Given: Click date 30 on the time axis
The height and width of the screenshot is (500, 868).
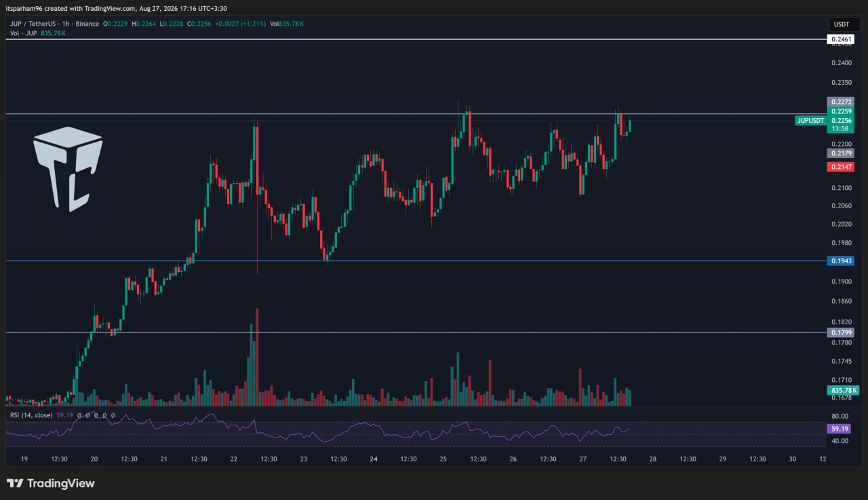Looking at the screenshot, I should 793,459.
